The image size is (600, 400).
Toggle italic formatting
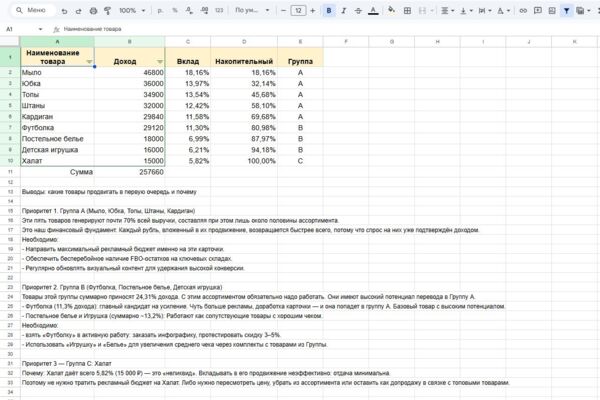pyautogui.click(x=344, y=11)
